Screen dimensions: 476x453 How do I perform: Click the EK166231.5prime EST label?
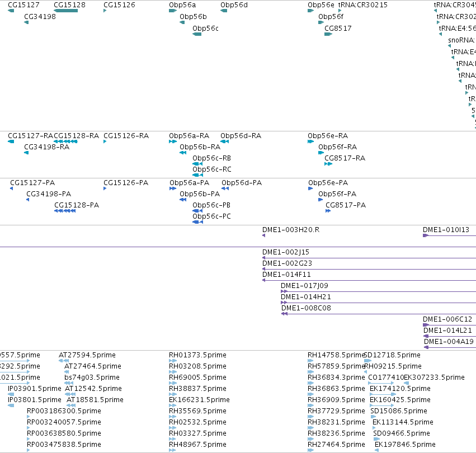(x=200, y=400)
